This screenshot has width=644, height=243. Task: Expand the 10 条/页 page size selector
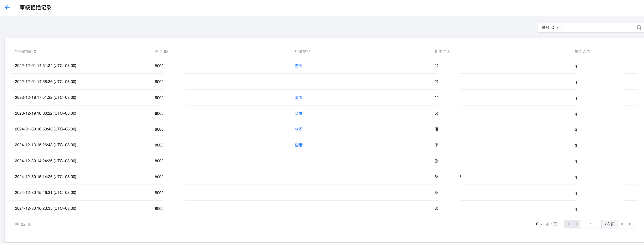(538, 224)
